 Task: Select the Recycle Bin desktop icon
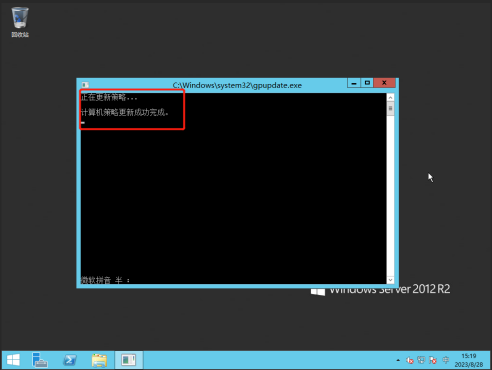[x=20, y=22]
